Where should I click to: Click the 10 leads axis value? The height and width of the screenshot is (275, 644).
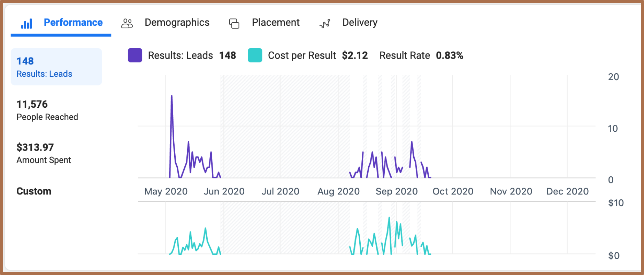(613, 129)
